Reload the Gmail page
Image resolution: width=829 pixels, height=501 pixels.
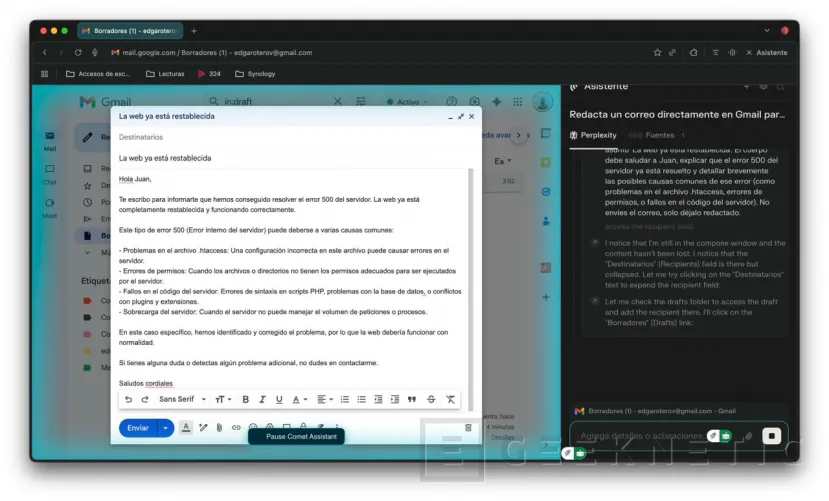tap(78, 52)
